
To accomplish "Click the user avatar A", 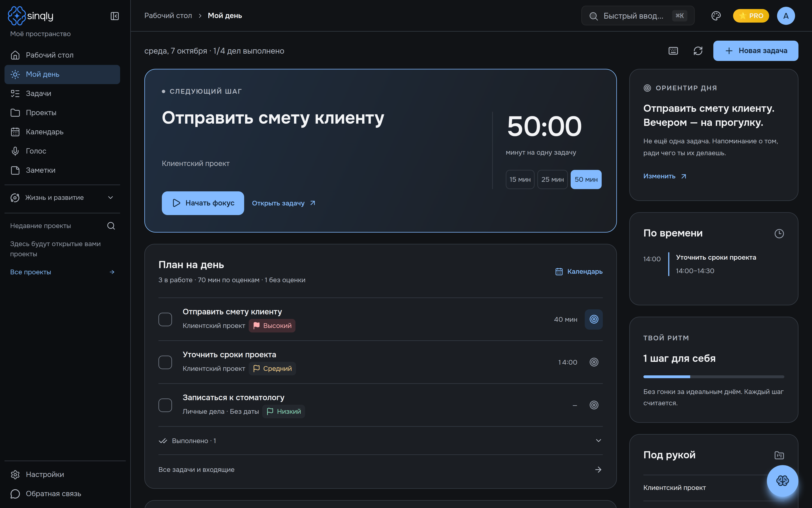I will (786, 16).
